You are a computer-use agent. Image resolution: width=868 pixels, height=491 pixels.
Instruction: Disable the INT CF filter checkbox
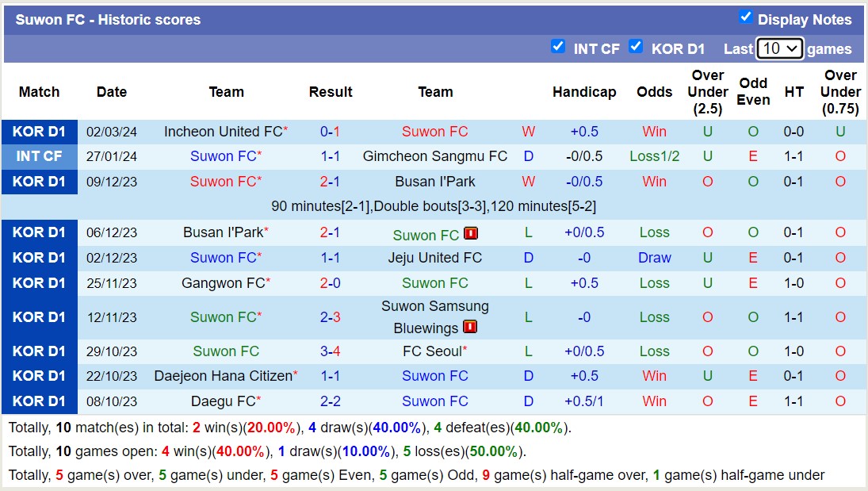559,48
